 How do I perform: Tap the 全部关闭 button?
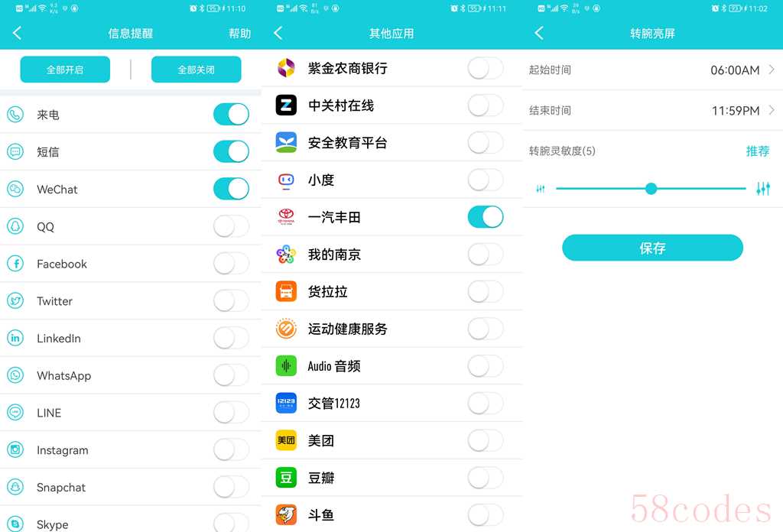pyautogui.click(x=197, y=70)
